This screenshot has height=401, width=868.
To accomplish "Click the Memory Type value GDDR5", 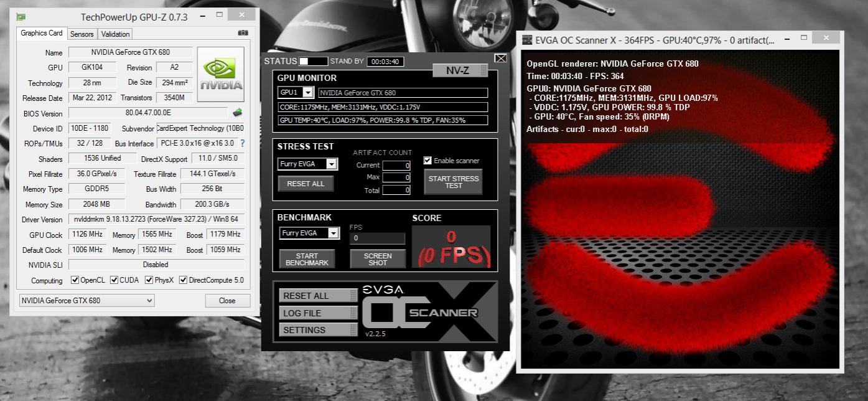I will pos(96,189).
